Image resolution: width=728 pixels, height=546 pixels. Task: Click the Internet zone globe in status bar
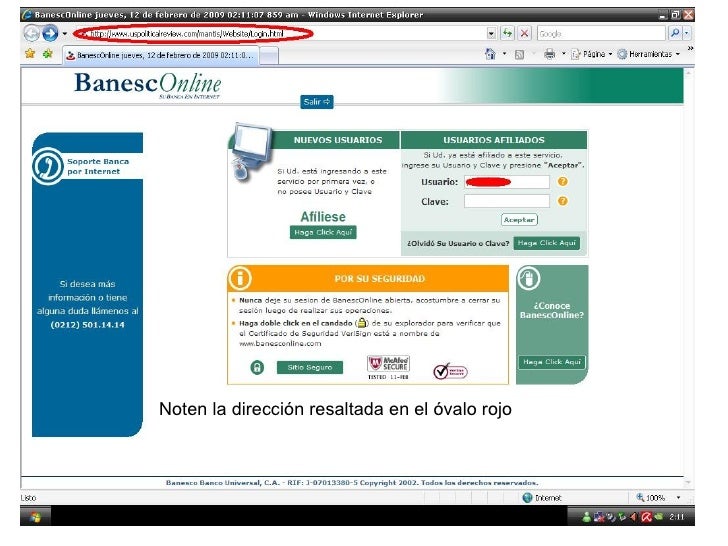click(527, 498)
